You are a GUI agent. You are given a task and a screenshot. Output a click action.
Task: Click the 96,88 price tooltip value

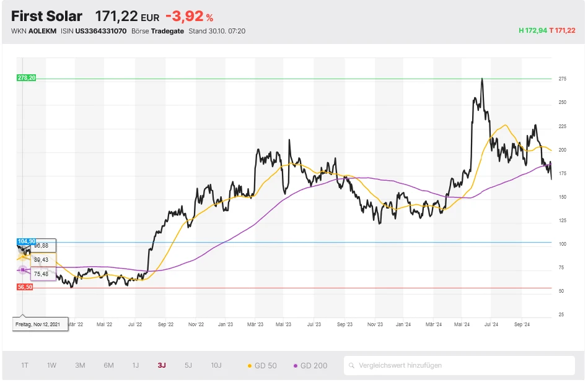(41, 246)
